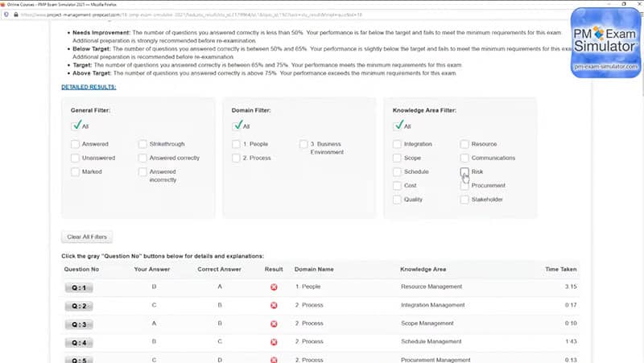
Task: Click the Result column header
Action: pyautogui.click(x=274, y=270)
